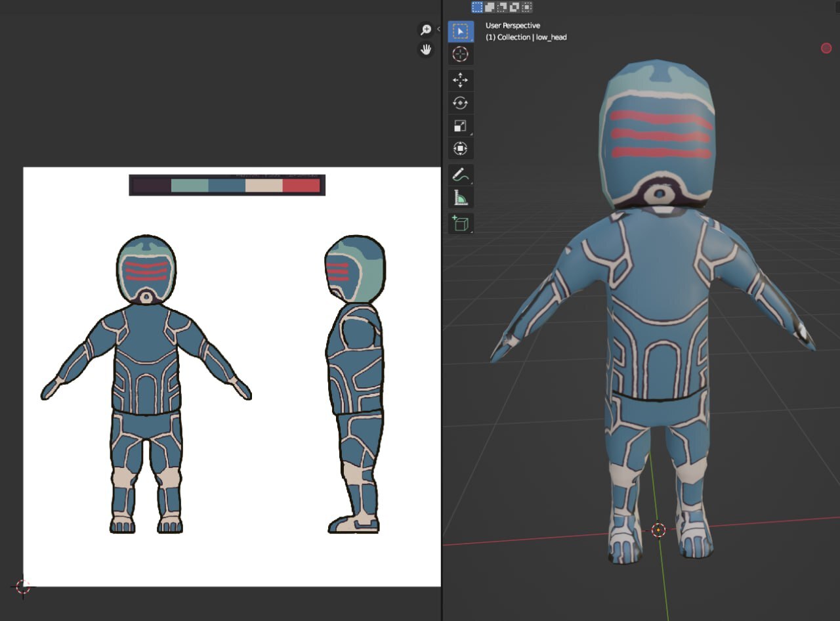Select the Add Cube tool
The width and height of the screenshot is (840, 621).
click(460, 224)
